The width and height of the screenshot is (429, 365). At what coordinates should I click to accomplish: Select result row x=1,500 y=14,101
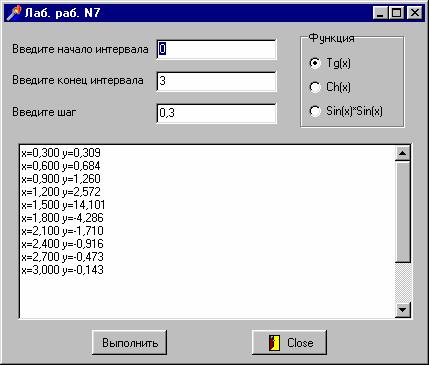click(63, 205)
